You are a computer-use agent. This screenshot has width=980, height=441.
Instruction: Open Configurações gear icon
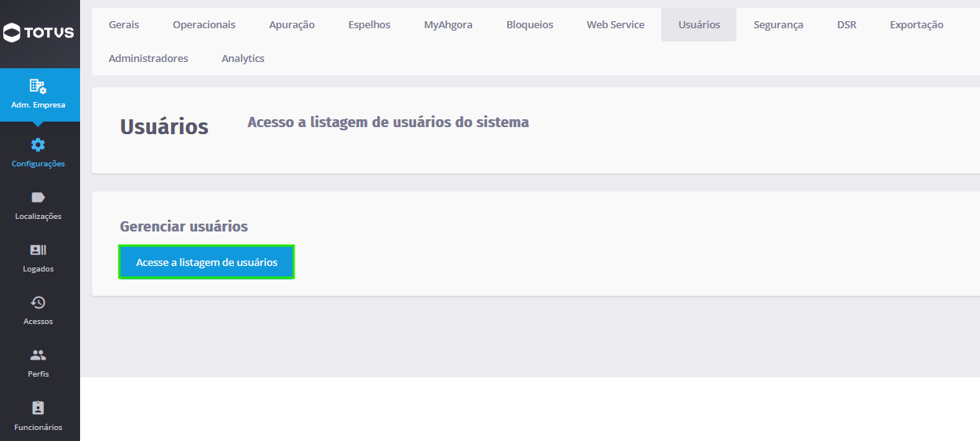pos(38,144)
